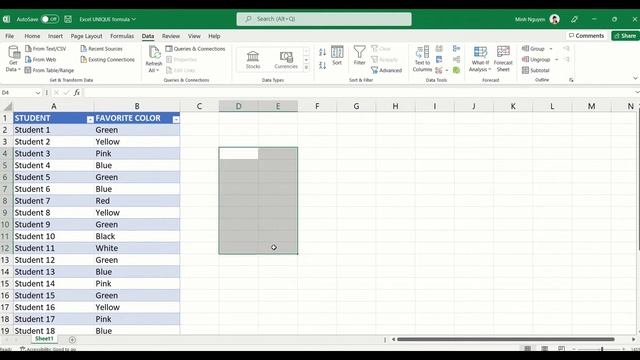This screenshot has height=360, width=640.
Task: Click the pen icon near user avatar
Action: click(x=574, y=19)
